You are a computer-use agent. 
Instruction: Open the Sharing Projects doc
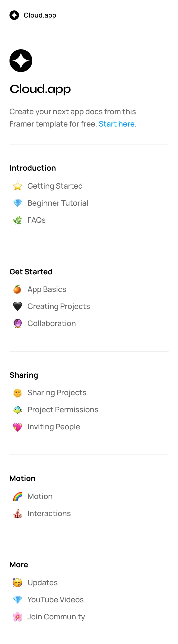pyautogui.click(x=57, y=393)
